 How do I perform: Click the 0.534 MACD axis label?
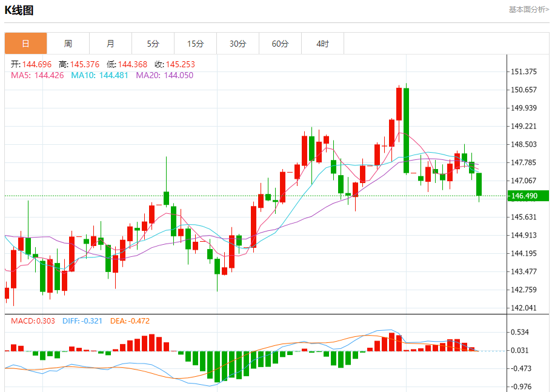(x=520, y=332)
